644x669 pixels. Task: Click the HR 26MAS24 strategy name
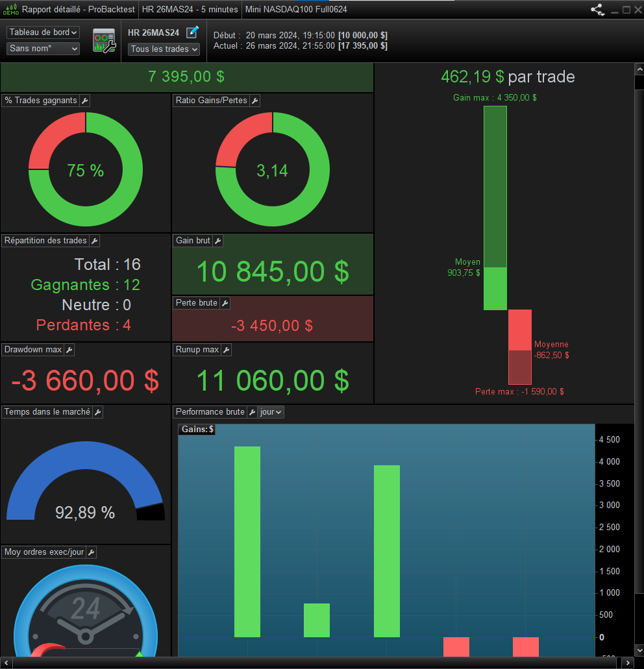(154, 33)
